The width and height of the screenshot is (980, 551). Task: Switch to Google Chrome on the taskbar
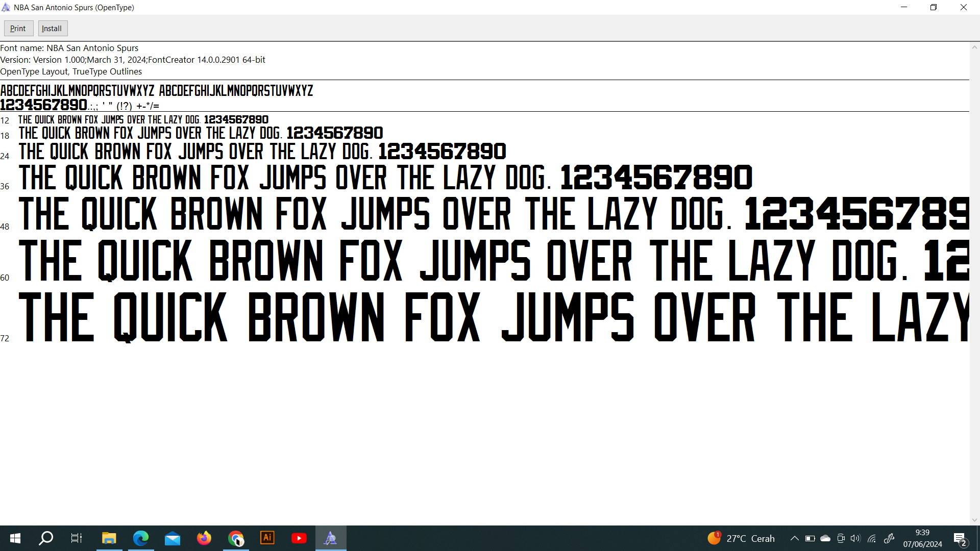tap(236, 538)
